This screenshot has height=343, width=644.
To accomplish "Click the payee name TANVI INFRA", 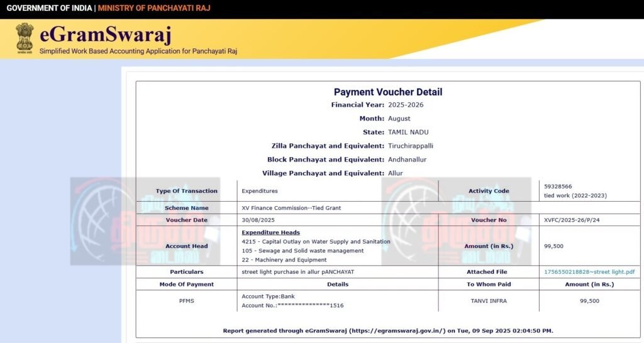I will (x=489, y=301).
